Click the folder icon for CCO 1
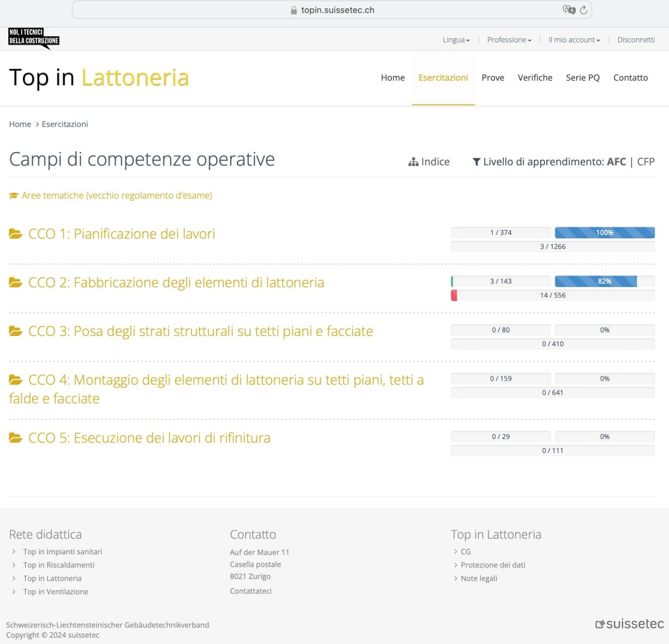This screenshot has width=669, height=644. pos(16,234)
